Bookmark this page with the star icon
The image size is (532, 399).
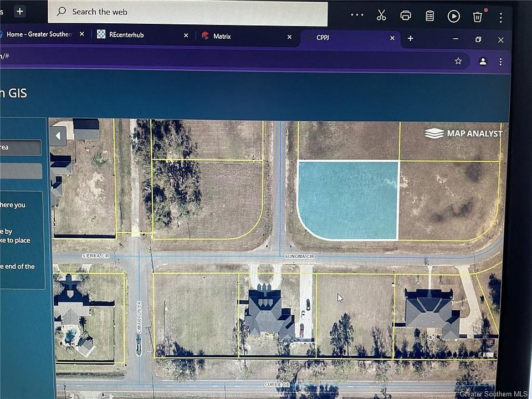458,61
